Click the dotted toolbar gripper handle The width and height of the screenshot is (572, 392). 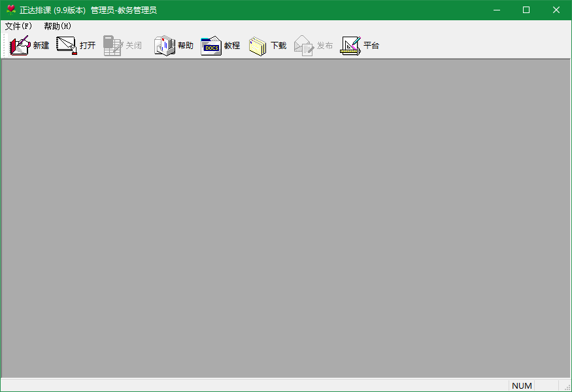pos(5,46)
